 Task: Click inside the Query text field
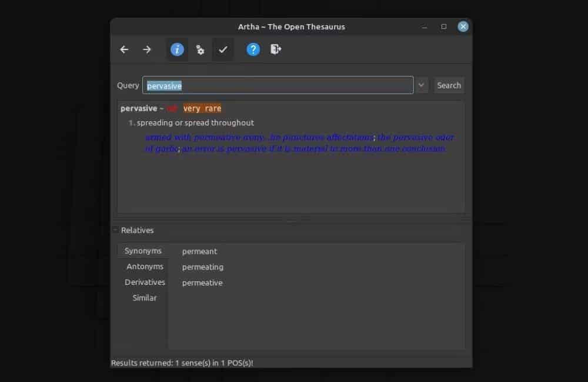pyautogui.click(x=278, y=85)
